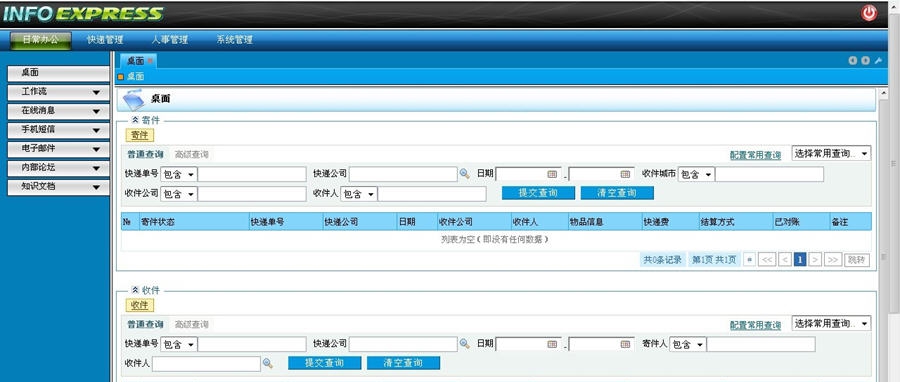Go to next page with > button
This screenshot has height=382, width=900.
tap(815, 260)
